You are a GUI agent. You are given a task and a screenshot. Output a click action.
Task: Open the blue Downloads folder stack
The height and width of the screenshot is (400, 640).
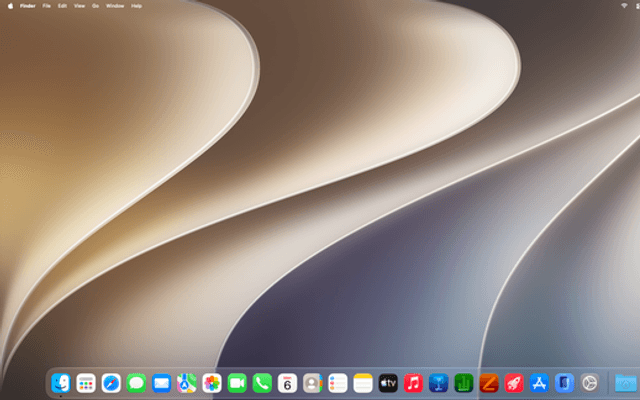click(x=627, y=383)
